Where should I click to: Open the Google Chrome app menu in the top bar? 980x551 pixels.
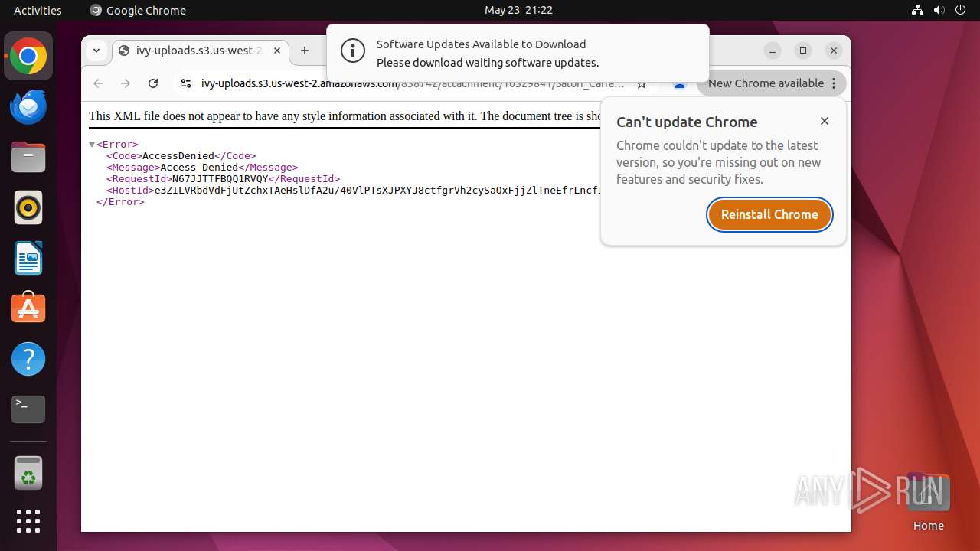coord(138,10)
